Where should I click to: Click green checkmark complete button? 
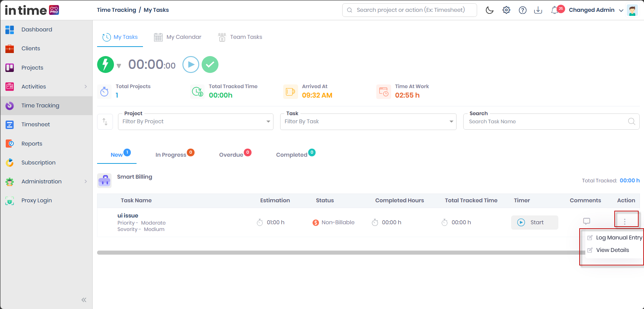coord(210,65)
